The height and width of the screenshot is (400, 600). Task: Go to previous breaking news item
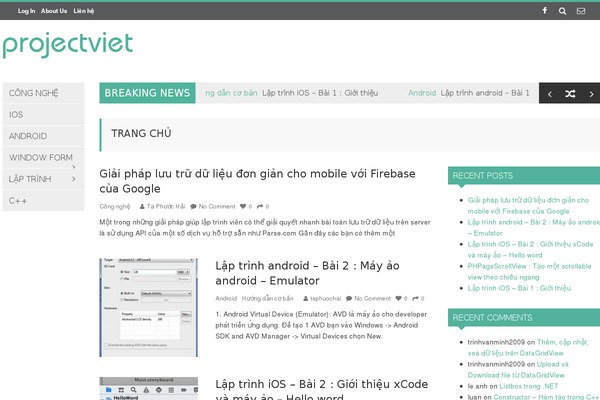(549, 94)
